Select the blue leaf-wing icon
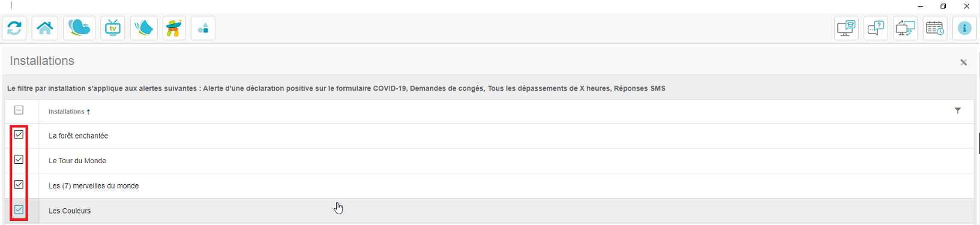This screenshot has height=225, width=980. (x=143, y=28)
